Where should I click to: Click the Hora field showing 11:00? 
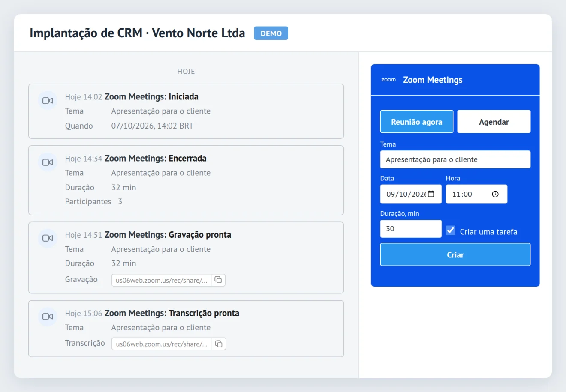(476, 194)
